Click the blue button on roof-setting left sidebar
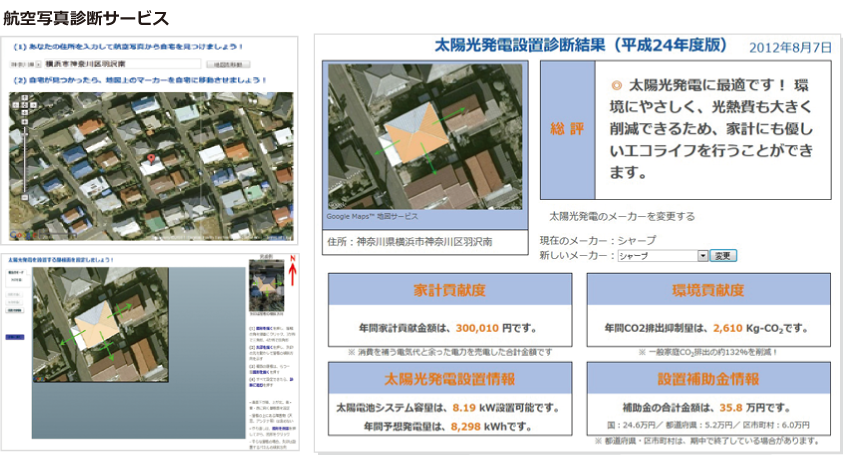Image resolution: width=843 pixels, height=465 pixels. pyautogui.click(x=15, y=337)
